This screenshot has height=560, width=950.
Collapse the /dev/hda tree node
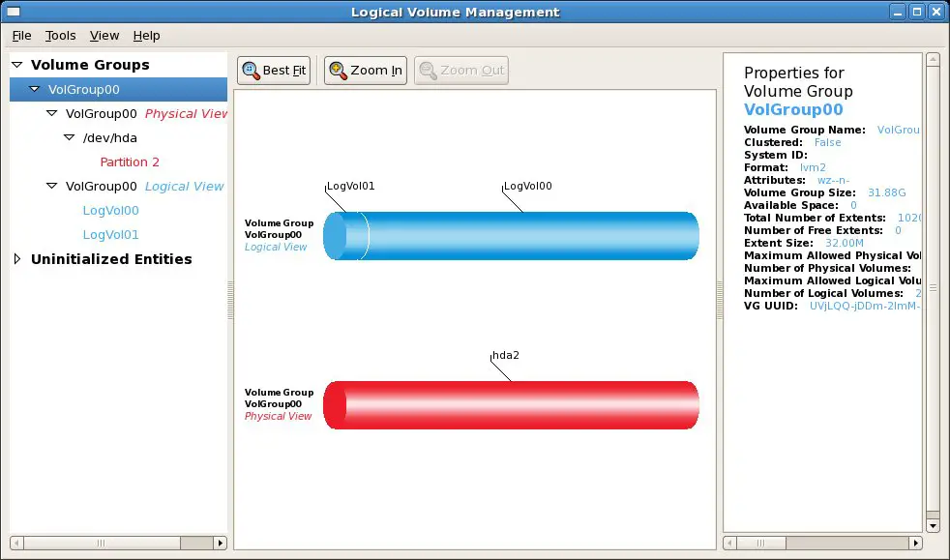(69, 138)
